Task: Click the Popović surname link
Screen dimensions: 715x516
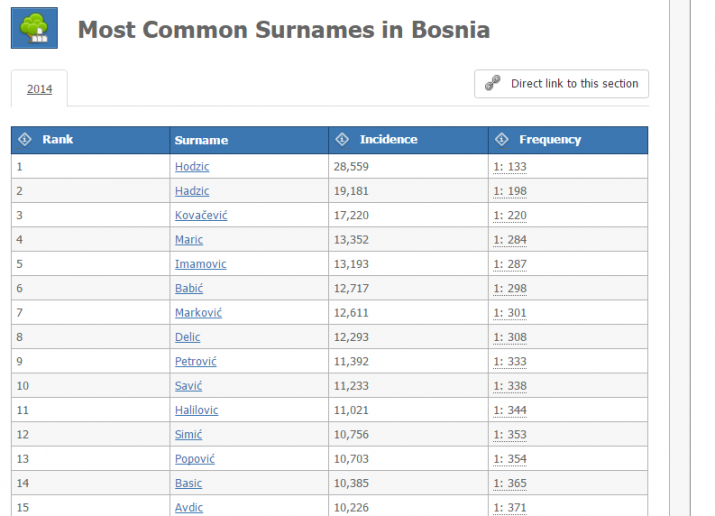Action: pos(194,459)
